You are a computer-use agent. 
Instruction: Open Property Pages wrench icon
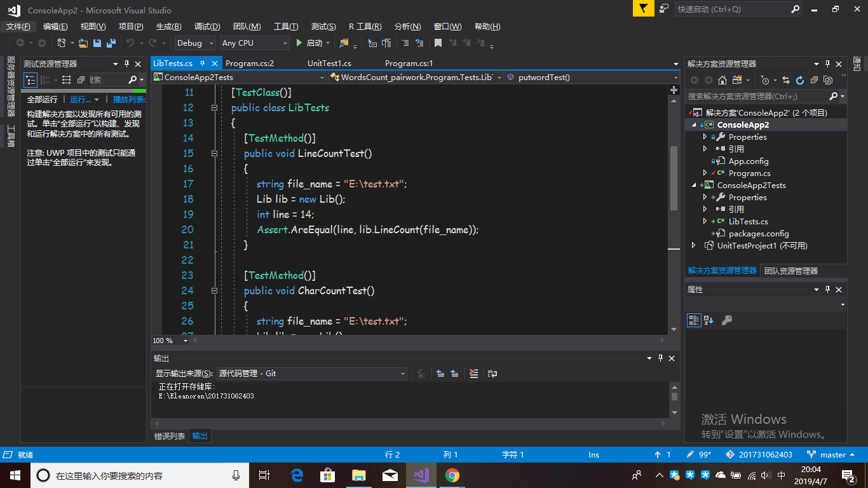727,320
